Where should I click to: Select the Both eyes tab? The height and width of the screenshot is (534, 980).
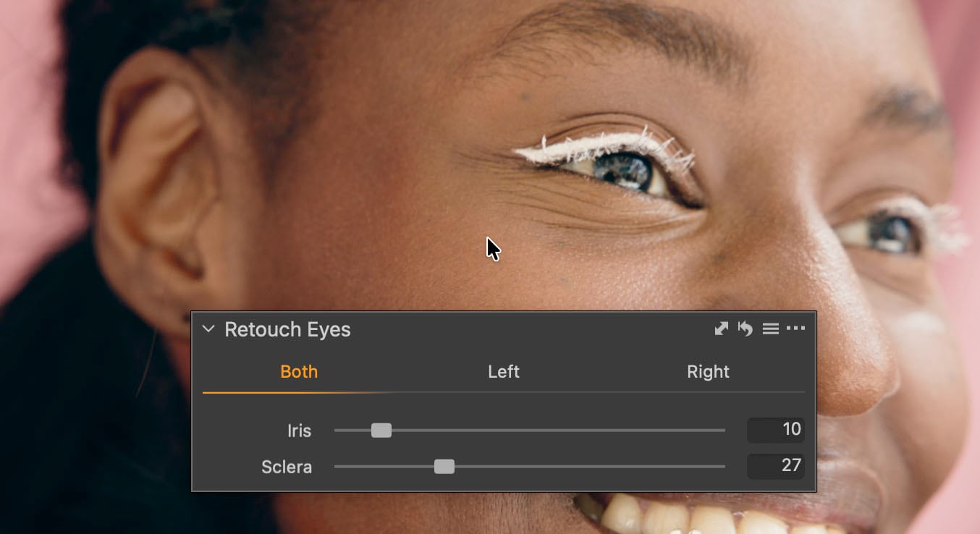point(299,372)
